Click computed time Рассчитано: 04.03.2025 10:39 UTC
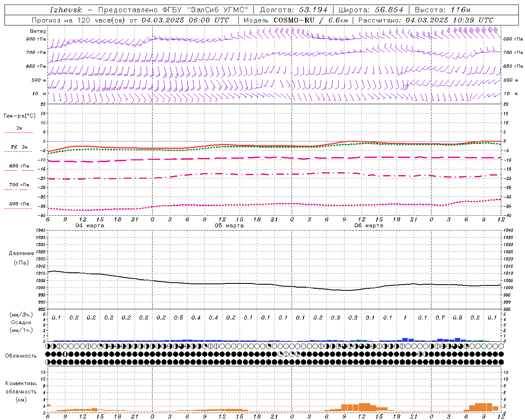Viewport: 525px width, 420px height. click(426, 20)
